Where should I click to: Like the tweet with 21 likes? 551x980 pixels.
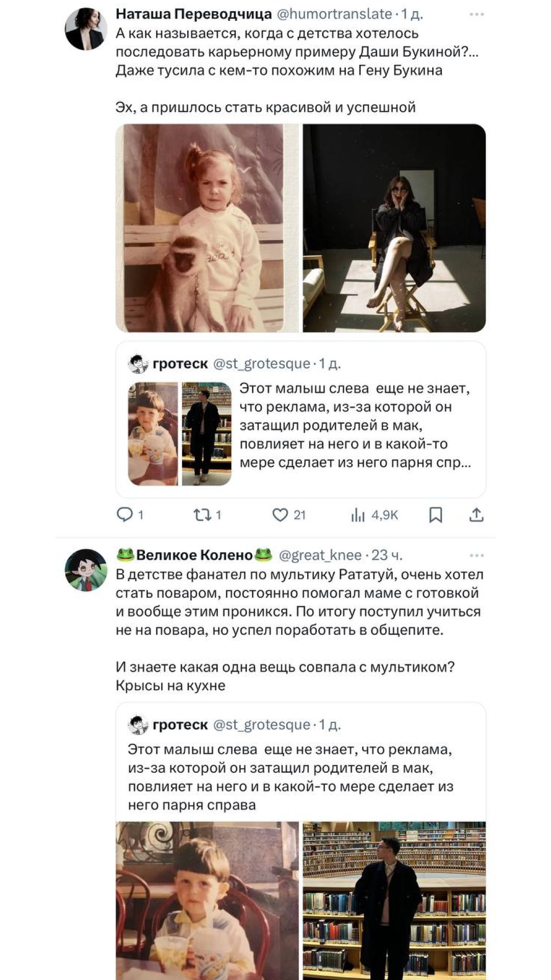click(x=280, y=515)
